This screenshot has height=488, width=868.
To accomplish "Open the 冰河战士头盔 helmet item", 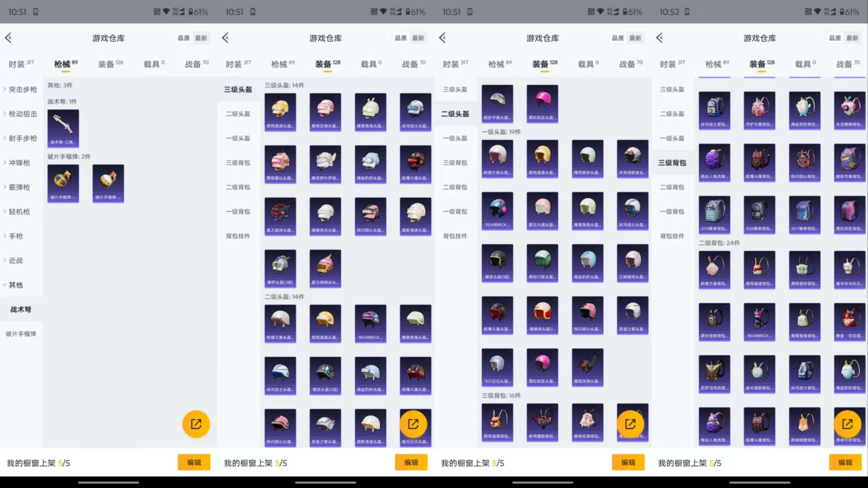I will [x=416, y=112].
